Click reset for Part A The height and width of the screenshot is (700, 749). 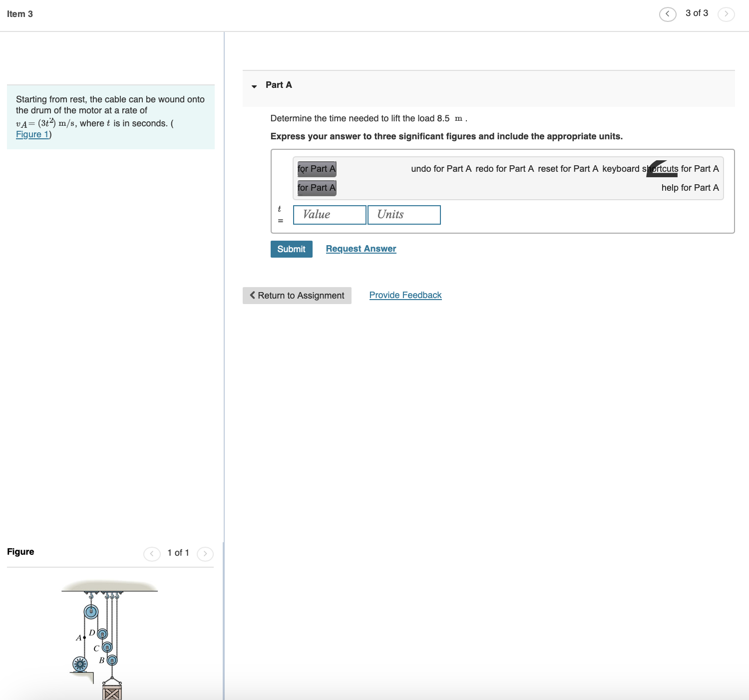pyautogui.click(x=568, y=169)
